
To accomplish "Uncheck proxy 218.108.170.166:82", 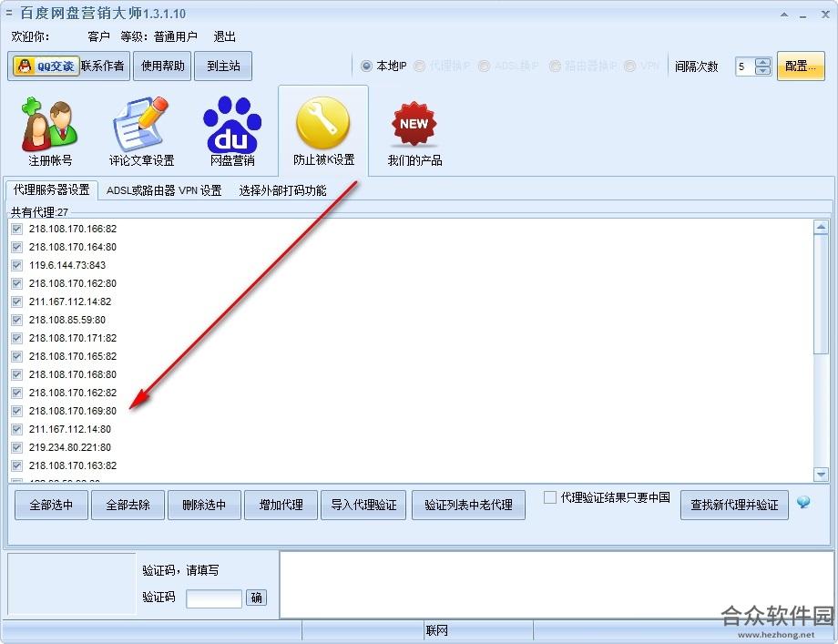I will [17, 229].
